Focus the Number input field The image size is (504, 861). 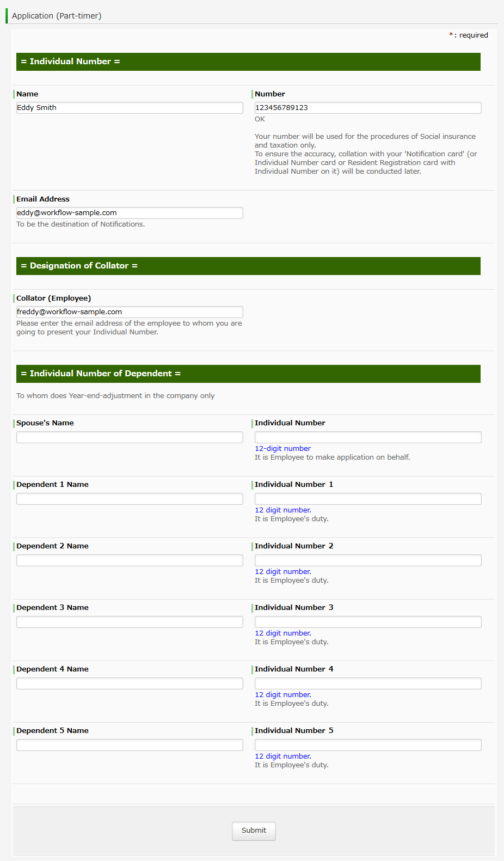pos(368,108)
